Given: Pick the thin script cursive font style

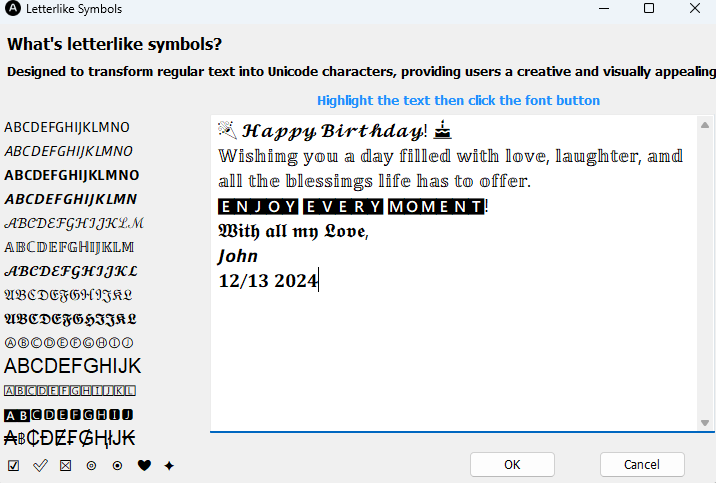Looking at the screenshot, I should click(73, 223).
